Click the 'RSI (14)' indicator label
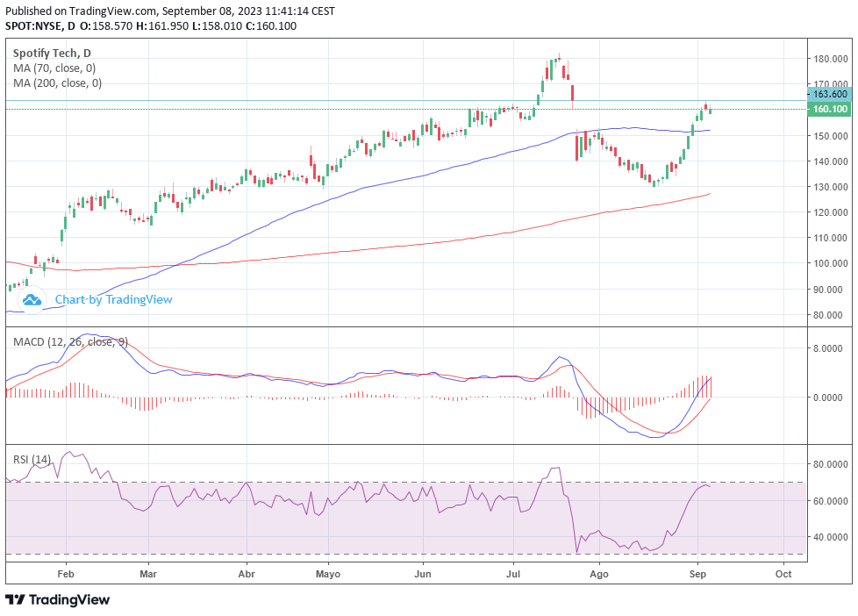 click(32, 460)
